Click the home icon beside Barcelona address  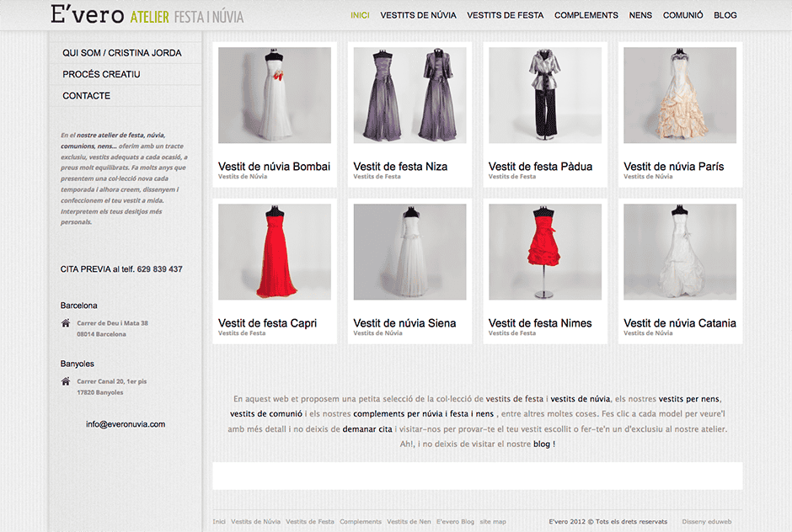[x=66, y=323]
